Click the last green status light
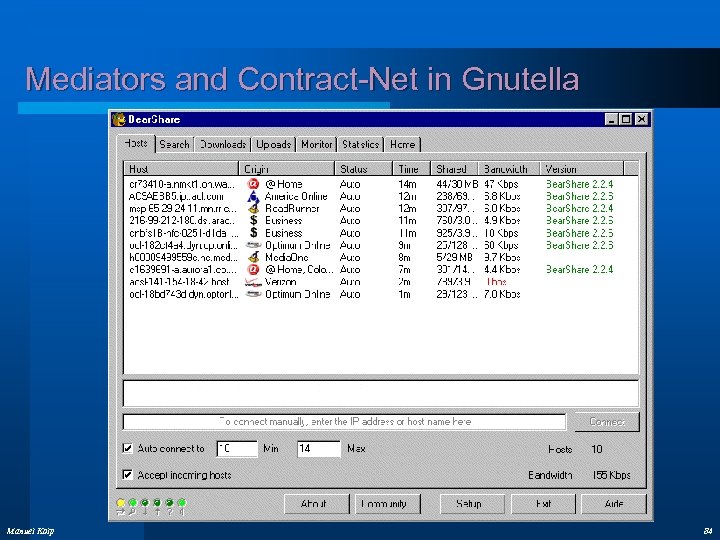The image size is (720, 540). click(181, 503)
